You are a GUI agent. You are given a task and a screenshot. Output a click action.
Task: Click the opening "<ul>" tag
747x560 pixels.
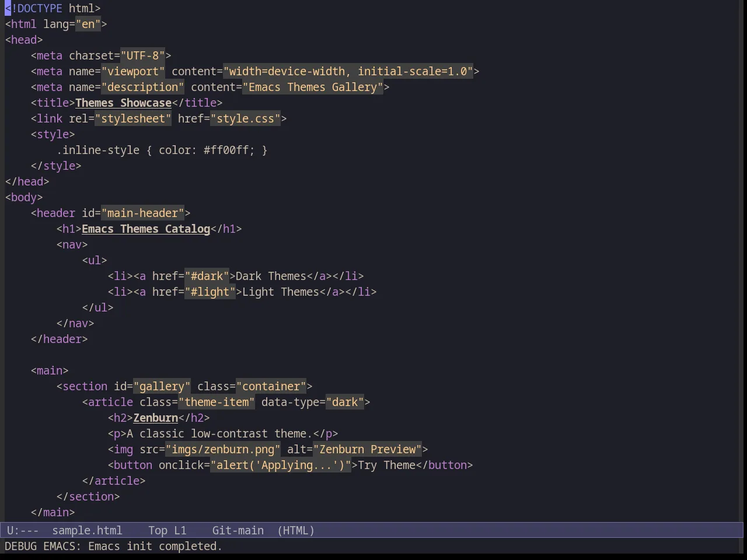(95, 260)
